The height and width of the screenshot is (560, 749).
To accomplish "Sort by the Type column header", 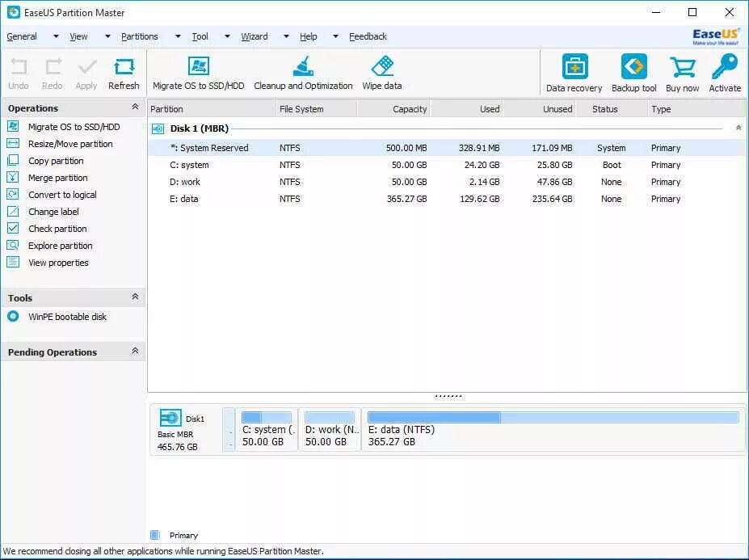I will tap(696, 109).
